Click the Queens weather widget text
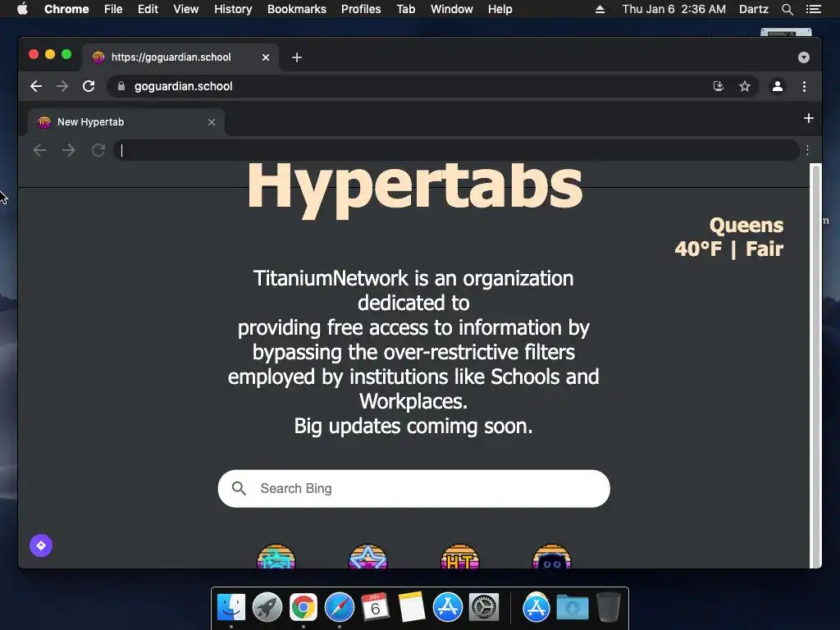 coord(746,226)
